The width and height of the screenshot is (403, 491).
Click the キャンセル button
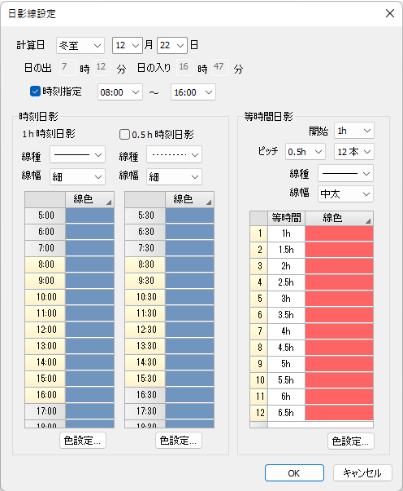click(362, 473)
